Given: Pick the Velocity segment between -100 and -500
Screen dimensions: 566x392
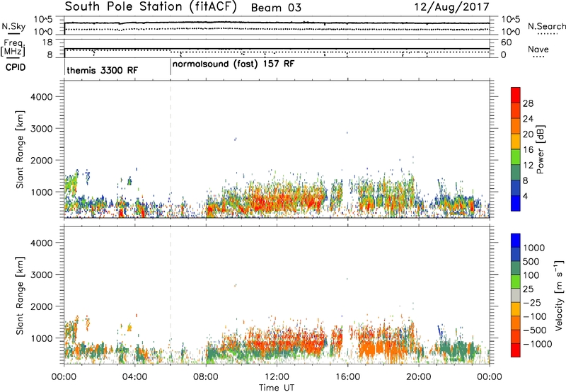Looking at the screenshot, I should pos(516,323).
